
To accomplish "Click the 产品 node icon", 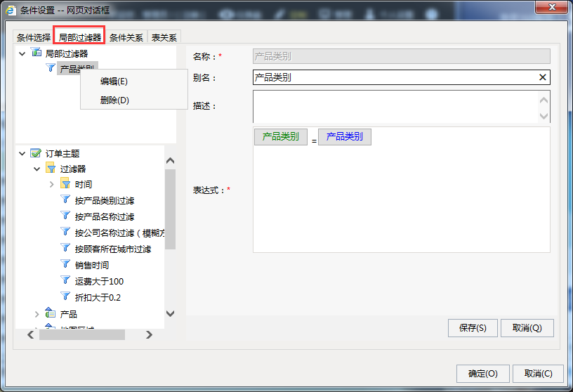I will tap(51, 313).
